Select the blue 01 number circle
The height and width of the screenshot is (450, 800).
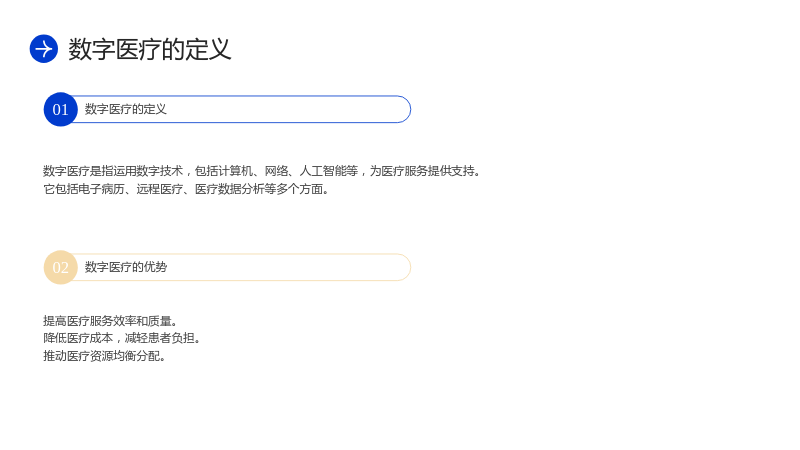(61, 109)
